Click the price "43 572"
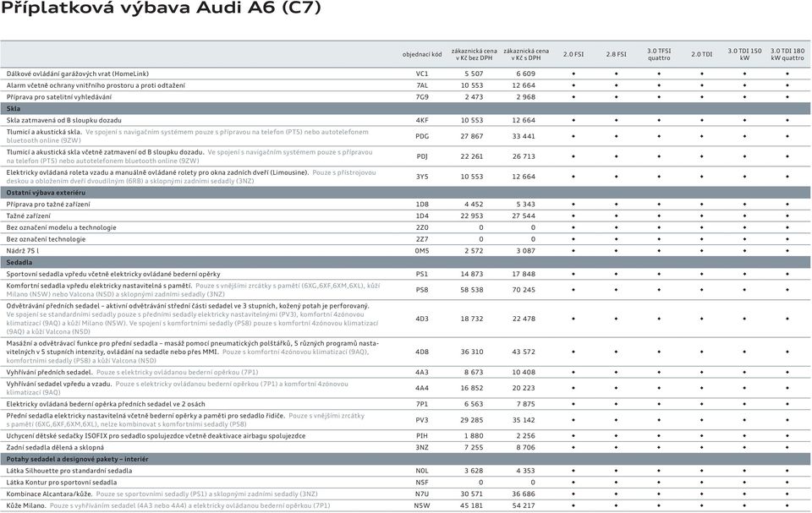The height and width of the screenshot is (513, 812). click(524, 352)
